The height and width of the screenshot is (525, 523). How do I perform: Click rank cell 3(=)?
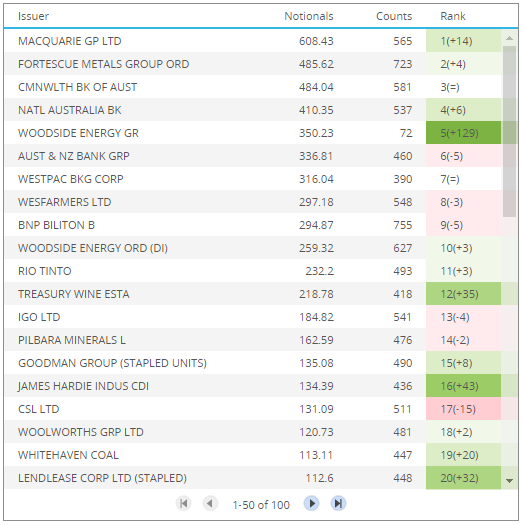click(463, 87)
